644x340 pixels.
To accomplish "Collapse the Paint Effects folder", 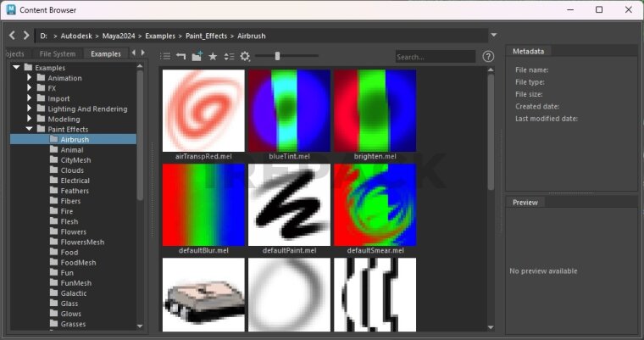I will pyautogui.click(x=30, y=129).
